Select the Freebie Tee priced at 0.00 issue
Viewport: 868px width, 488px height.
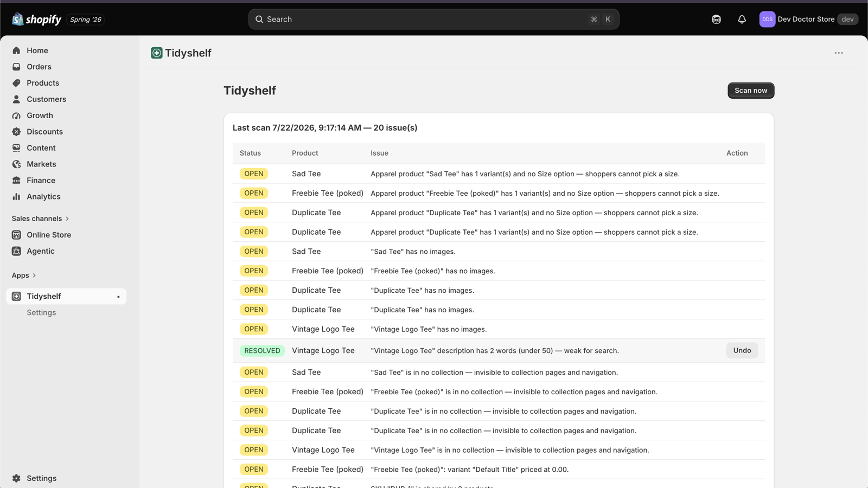click(470, 470)
